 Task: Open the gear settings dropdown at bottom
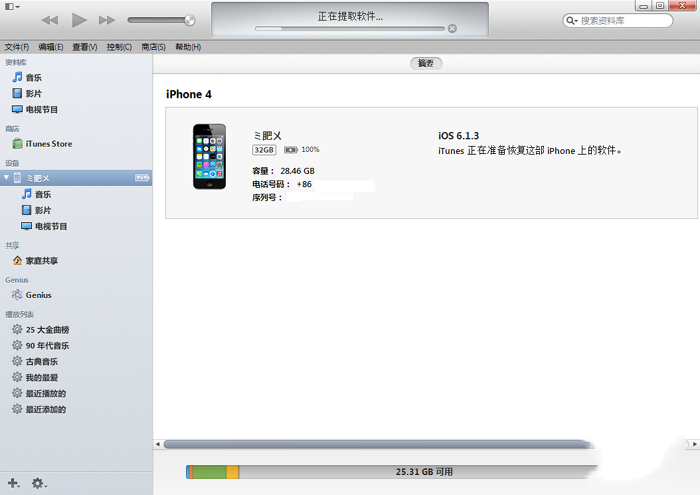[x=39, y=483]
